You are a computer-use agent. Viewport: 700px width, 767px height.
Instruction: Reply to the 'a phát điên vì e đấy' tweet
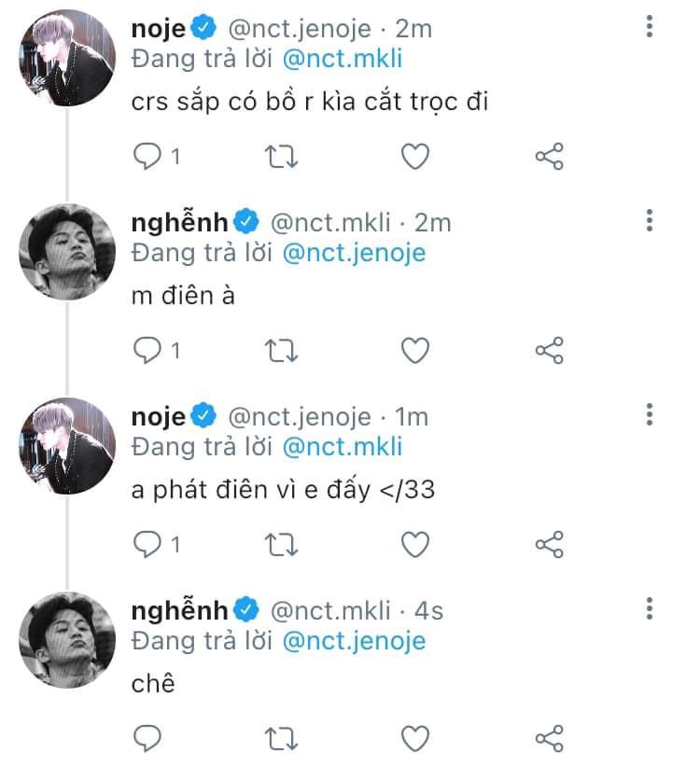click(147, 544)
